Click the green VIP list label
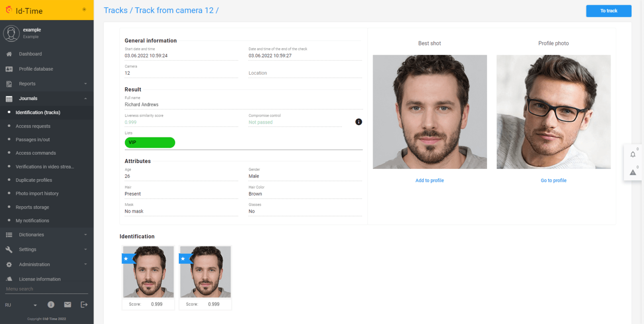Viewport: 644px width, 324px height. point(150,142)
